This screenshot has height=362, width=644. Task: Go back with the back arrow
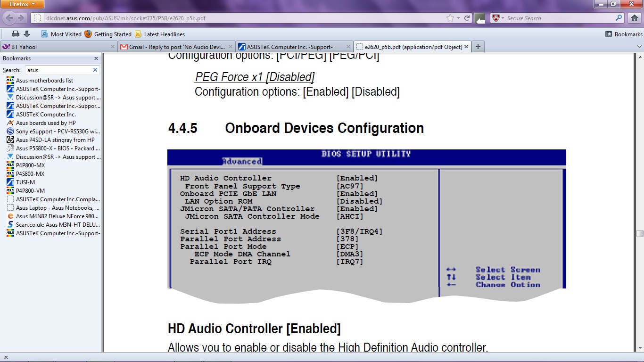pos(9,18)
